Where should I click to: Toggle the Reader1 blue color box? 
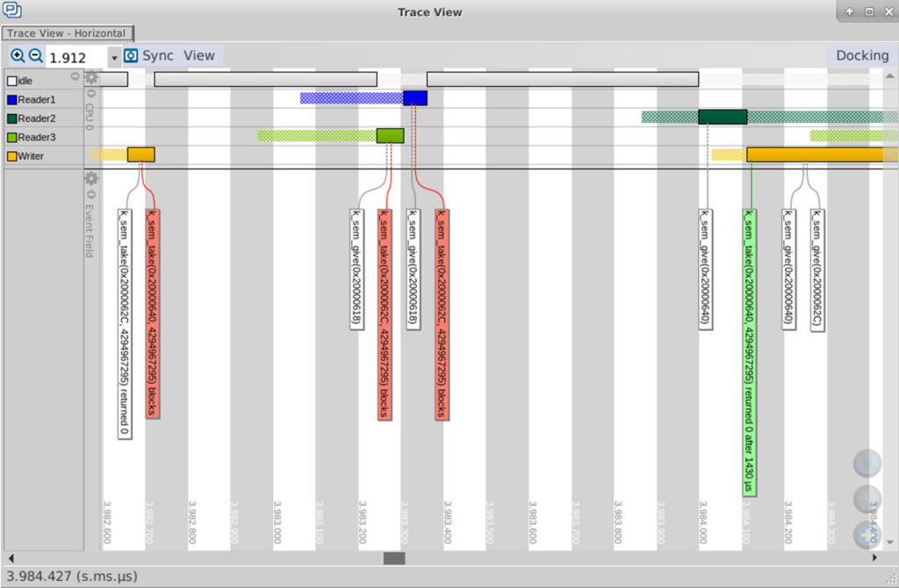11,100
